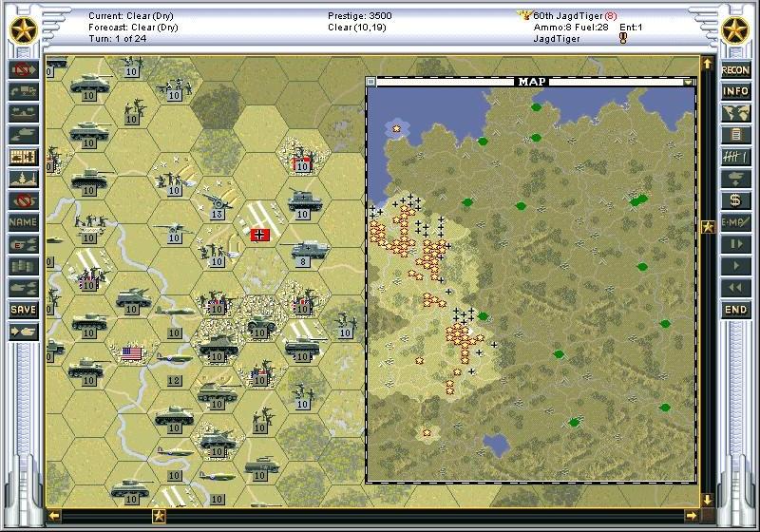Click the dollar sign purchase icon
The width and height of the screenshot is (760, 532).
735,200
